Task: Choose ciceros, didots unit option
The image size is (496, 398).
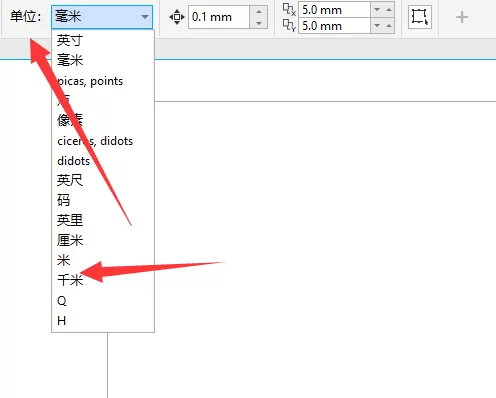Action: [x=103, y=141]
